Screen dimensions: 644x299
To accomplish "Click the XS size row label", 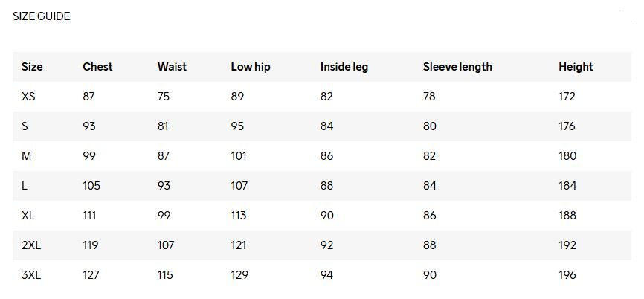I will pyautogui.click(x=28, y=97).
